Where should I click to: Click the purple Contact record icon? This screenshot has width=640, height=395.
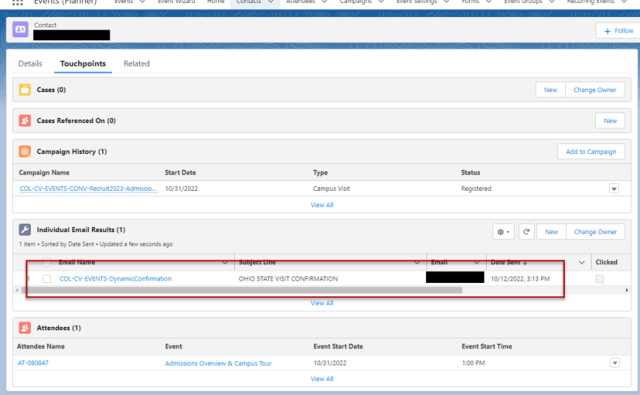coord(20,29)
